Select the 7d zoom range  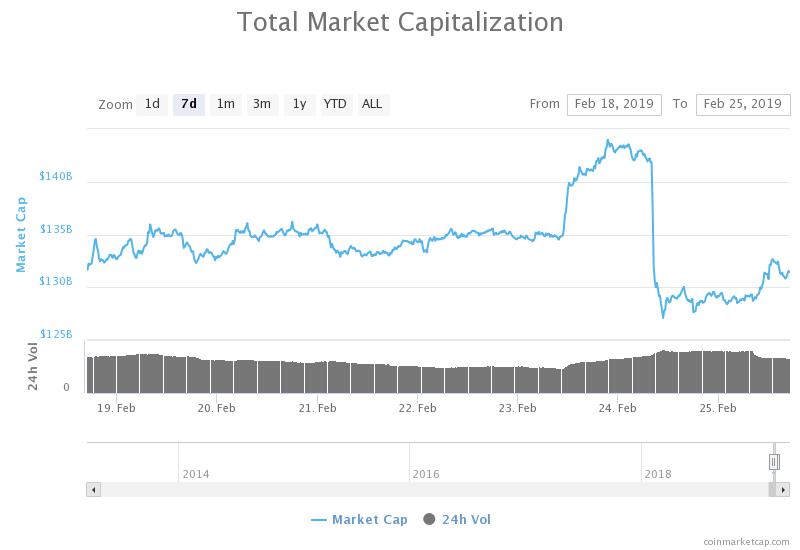point(189,105)
